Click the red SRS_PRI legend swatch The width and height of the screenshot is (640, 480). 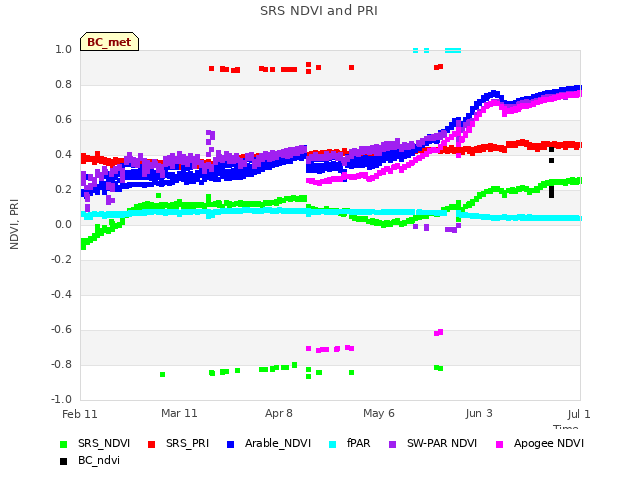(x=151, y=444)
